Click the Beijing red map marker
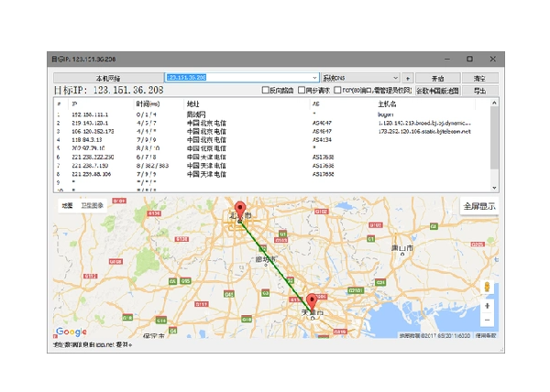This screenshot has width=550, height=392. (x=240, y=211)
